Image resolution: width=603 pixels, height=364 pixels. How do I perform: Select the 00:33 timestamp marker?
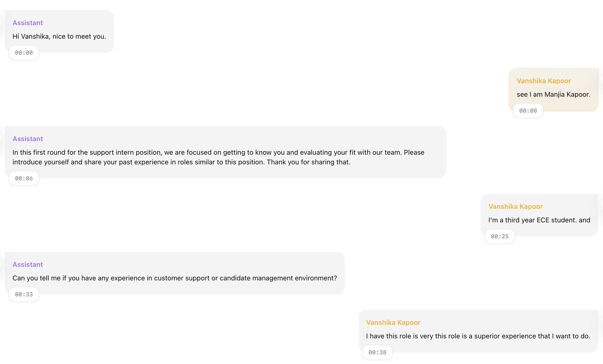[x=24, y=294]
